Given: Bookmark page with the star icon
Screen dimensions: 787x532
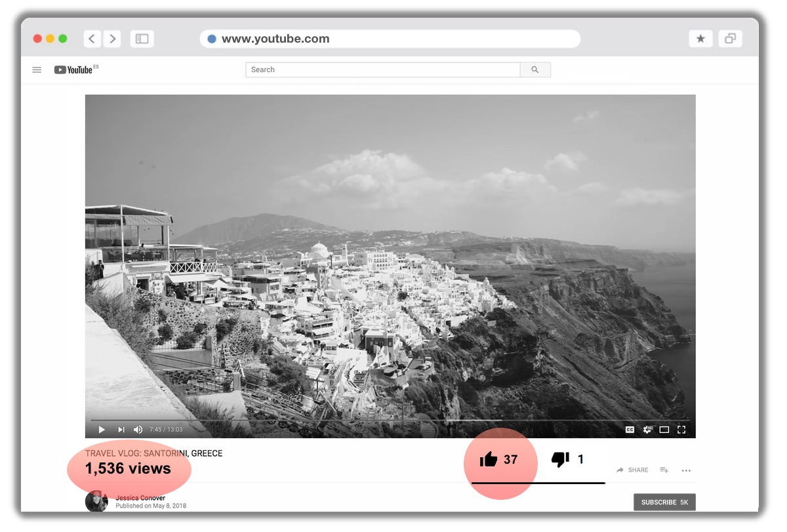Looking at the screenshot, I should coord(700,39).
